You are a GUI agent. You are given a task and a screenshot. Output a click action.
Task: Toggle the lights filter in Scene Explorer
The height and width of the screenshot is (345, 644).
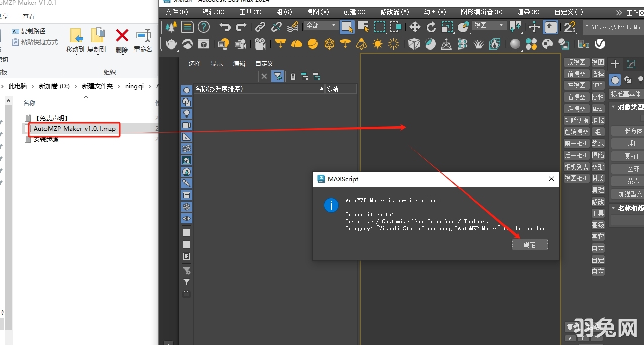tap(187, 114)
